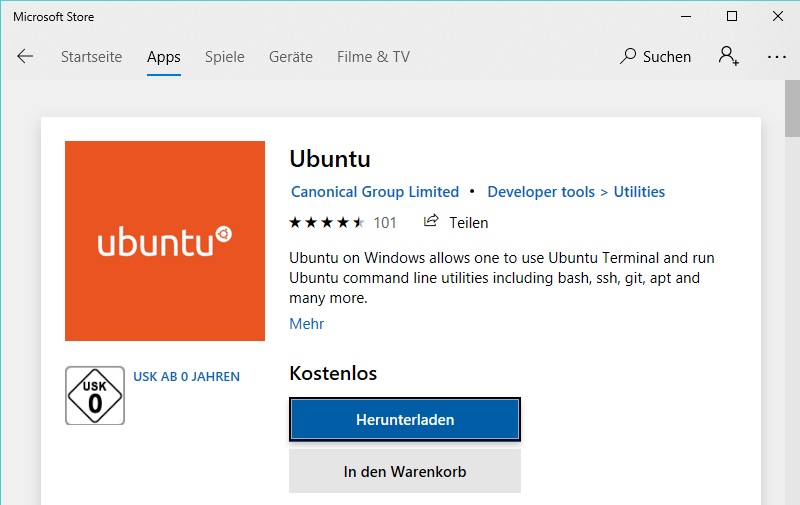Click the In den Warenkorb button

405,471
